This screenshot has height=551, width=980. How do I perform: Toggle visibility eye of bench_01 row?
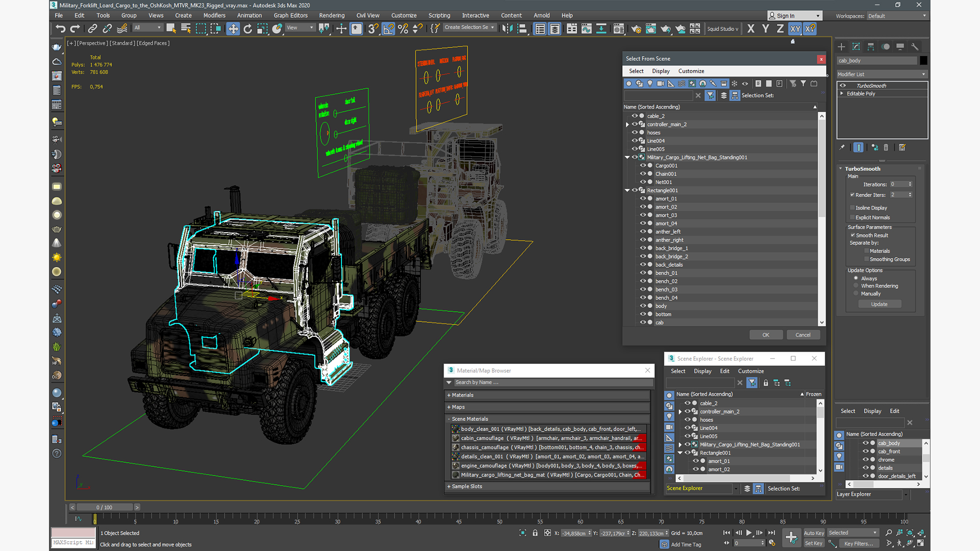pos(643,273)
